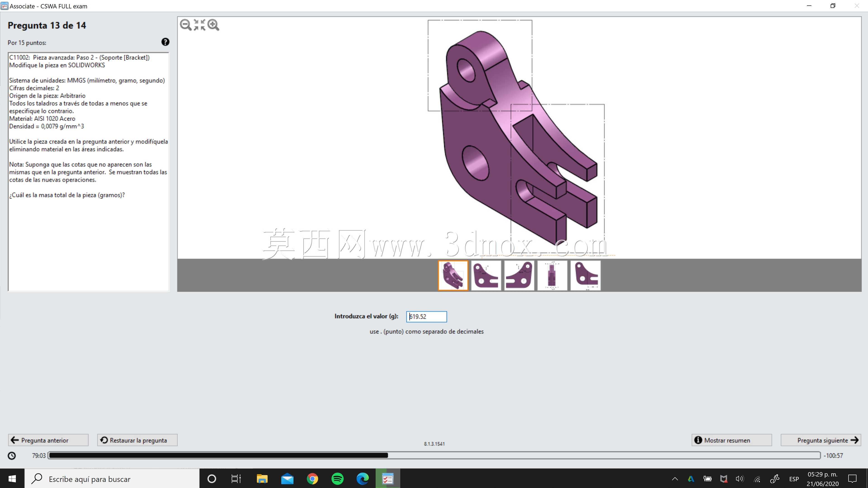Image resolution: width=868 pixels, height=488 pixels.
Task: Expand hidden system tray icons
Action: pos(675,478)
